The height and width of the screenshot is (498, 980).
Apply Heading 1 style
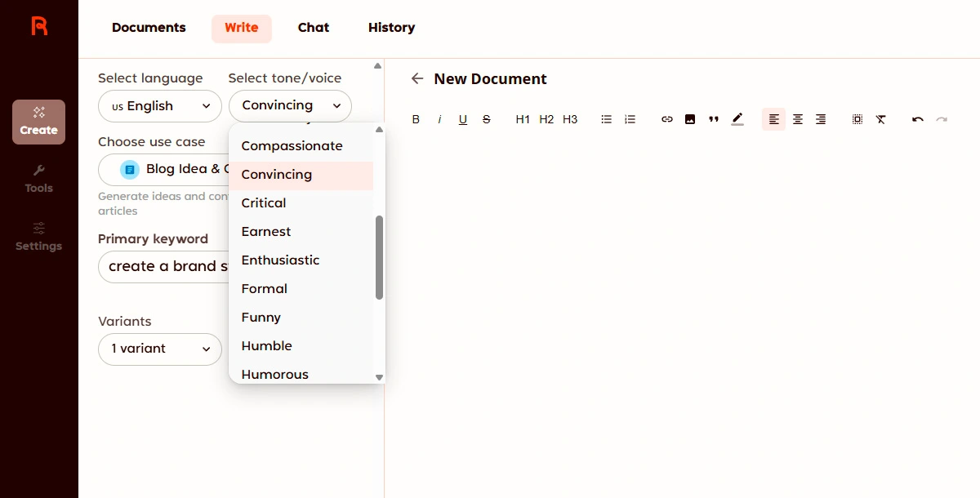click(x=523, y=119)
